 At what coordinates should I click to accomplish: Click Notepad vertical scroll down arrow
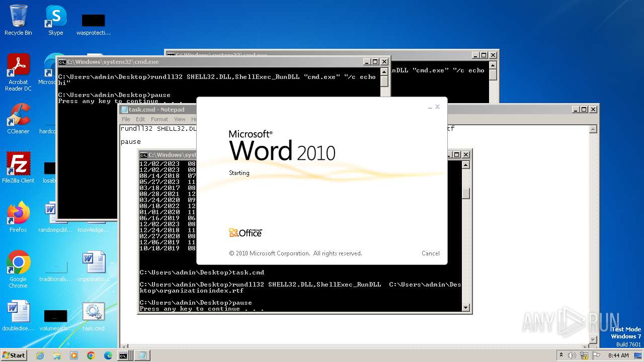[x=593, y=340]
